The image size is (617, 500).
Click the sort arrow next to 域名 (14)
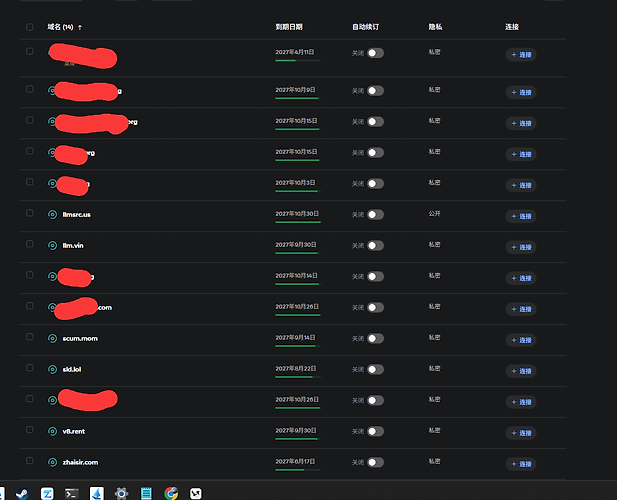point(80,27)
